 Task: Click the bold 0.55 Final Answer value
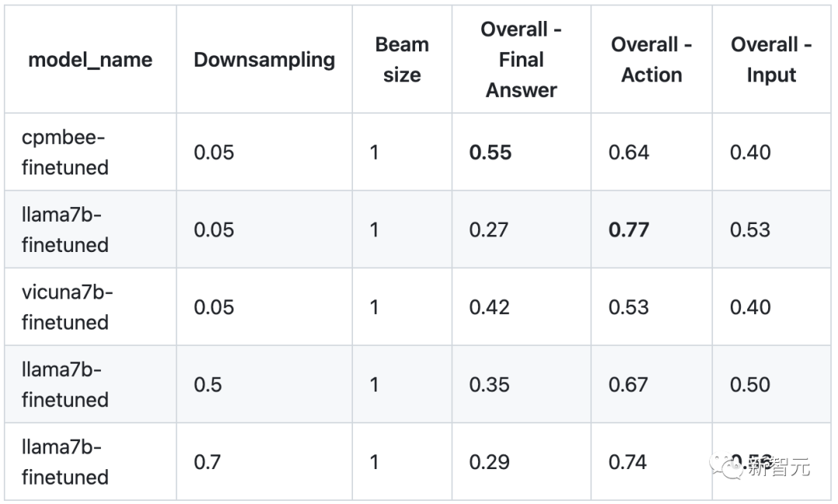(490, 153)
